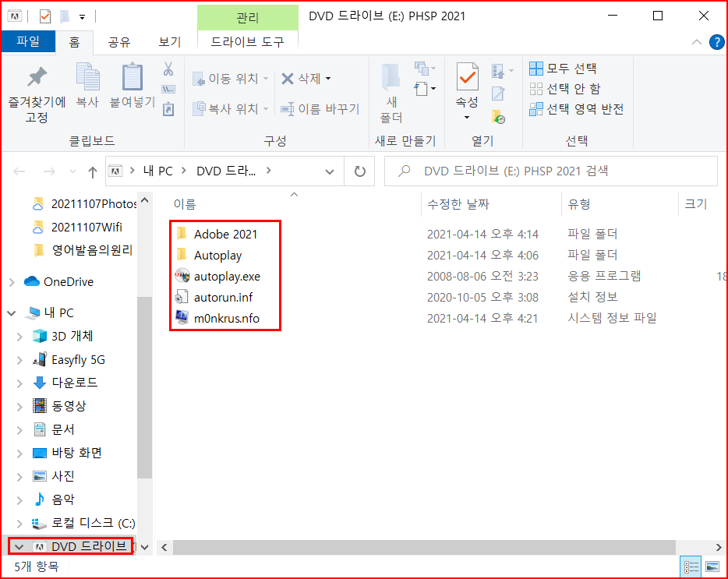Image resolution: width=728 pixels, height=579 pixels.
Task: Click the Back navigation arrow
Action: point(19,171)
